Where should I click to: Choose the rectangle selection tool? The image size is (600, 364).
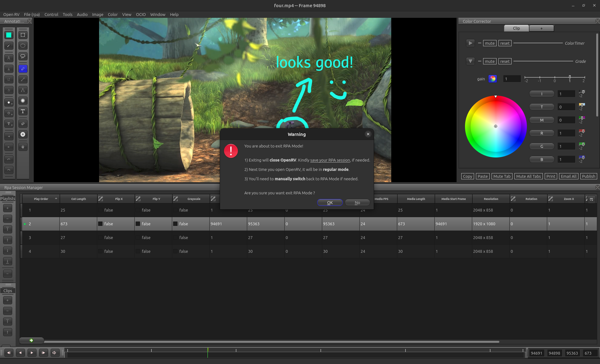click(23, 35)
